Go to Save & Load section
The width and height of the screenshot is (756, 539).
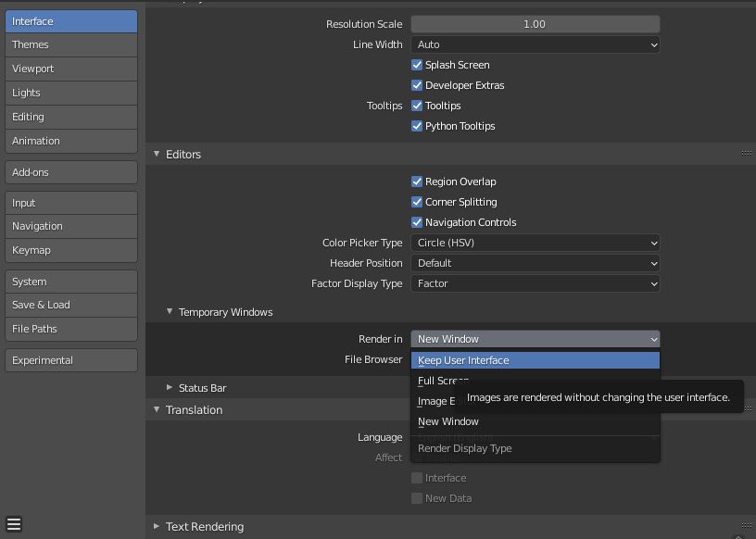coord(71,306)
